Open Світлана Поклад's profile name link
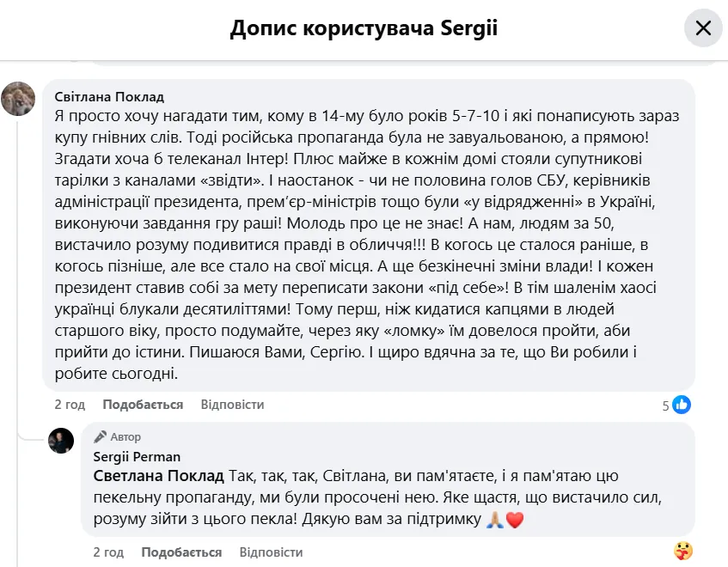This screenshot has height=567, width=728. point(109,96)
